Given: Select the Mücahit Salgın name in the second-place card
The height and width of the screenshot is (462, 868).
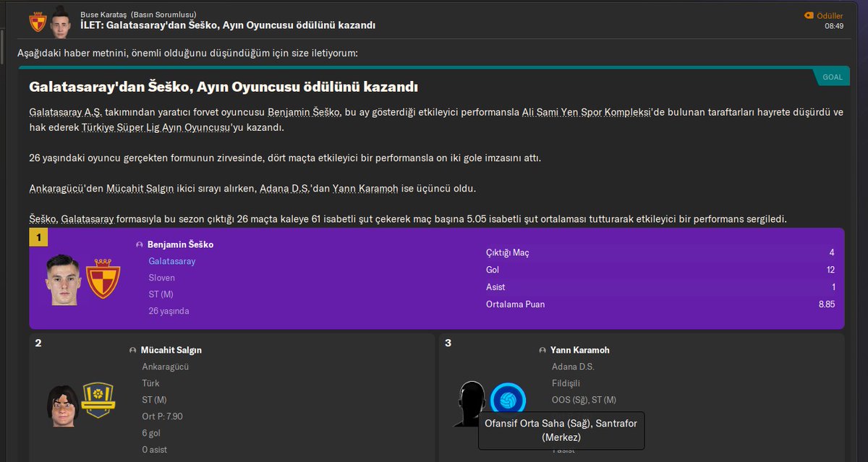Looking at the screenshot, I should [171, 350].
